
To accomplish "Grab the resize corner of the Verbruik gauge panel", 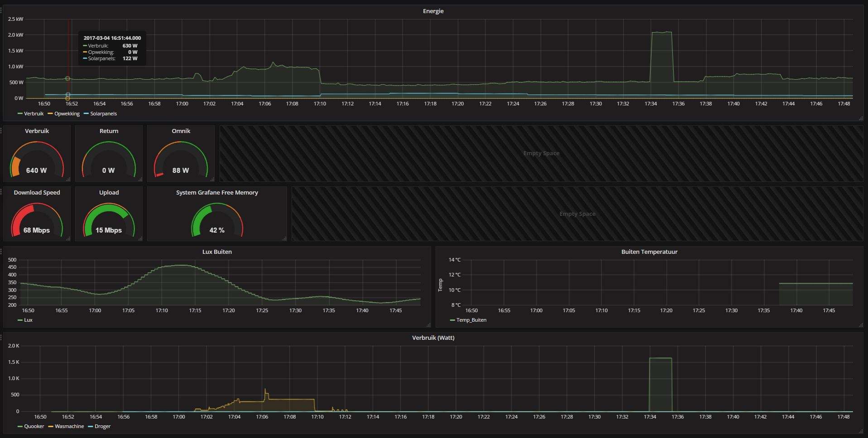I will [x=68, y=179].
